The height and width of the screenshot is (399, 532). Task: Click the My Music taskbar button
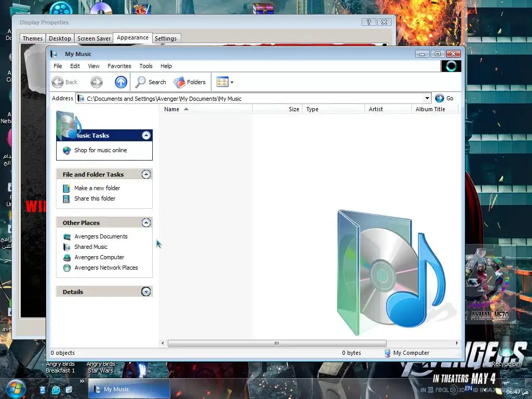point(129,389)
